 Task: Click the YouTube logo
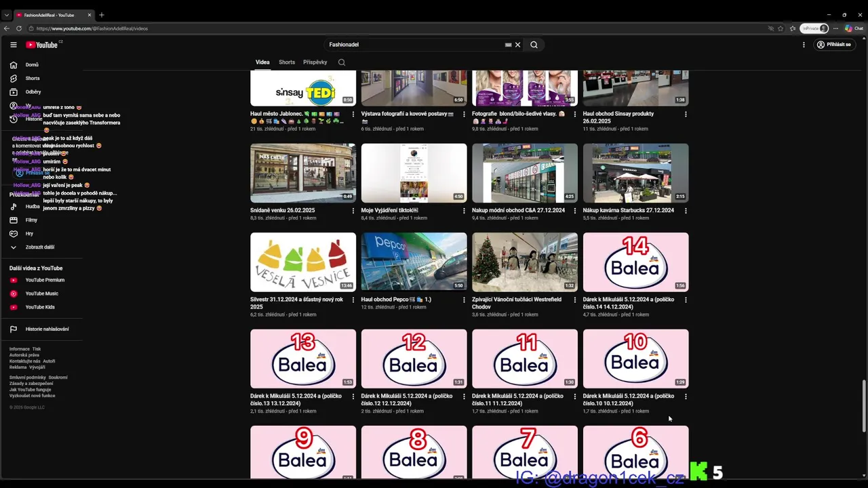[x=43, y=45]
